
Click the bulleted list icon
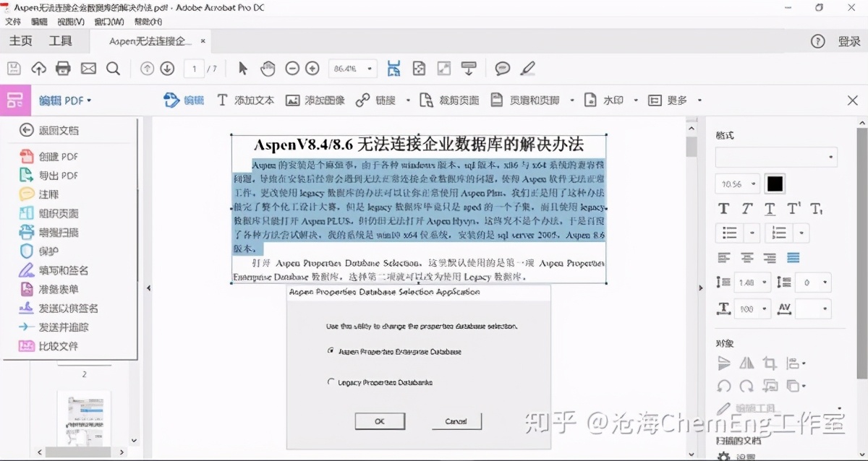coord(730,233)
